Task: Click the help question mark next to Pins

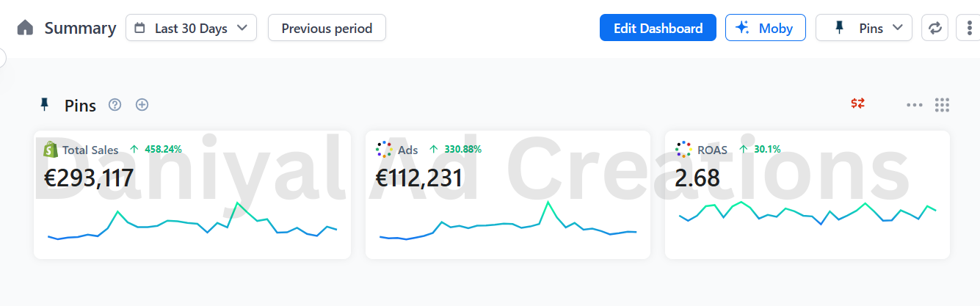Action: pyautogui.click(x=115, y=105)
